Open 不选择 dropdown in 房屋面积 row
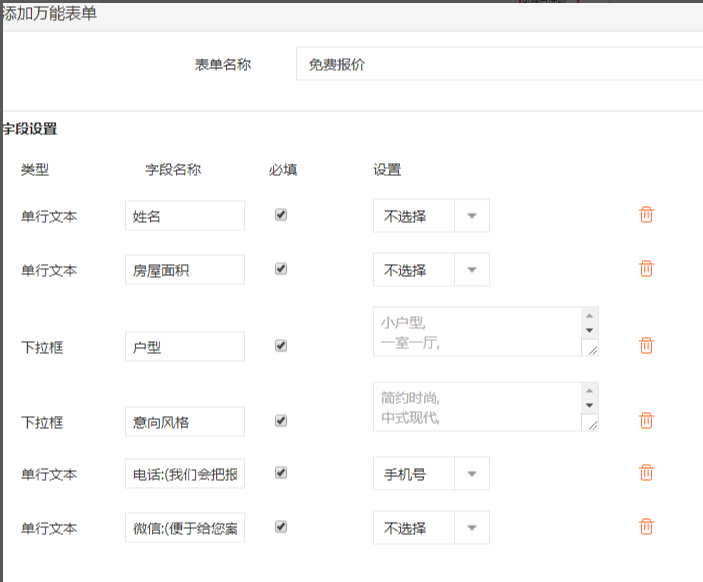The height and width of the screenshot is (582, 703). (431, 269)
